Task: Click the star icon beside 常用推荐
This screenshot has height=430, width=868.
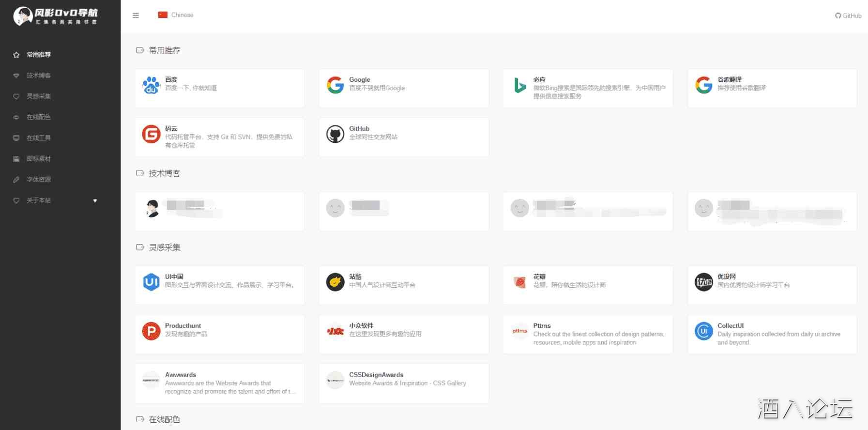Action: coord(16,55)
